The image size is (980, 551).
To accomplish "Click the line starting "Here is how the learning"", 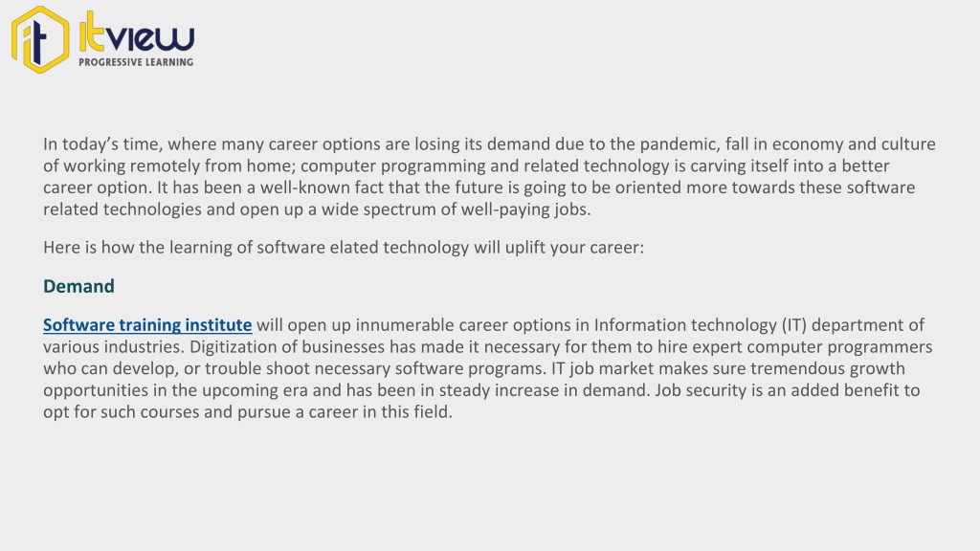I will (x=344, y=248).
